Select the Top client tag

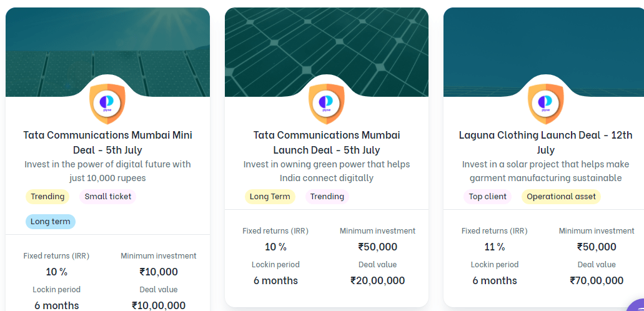click(x=487, y=196)
